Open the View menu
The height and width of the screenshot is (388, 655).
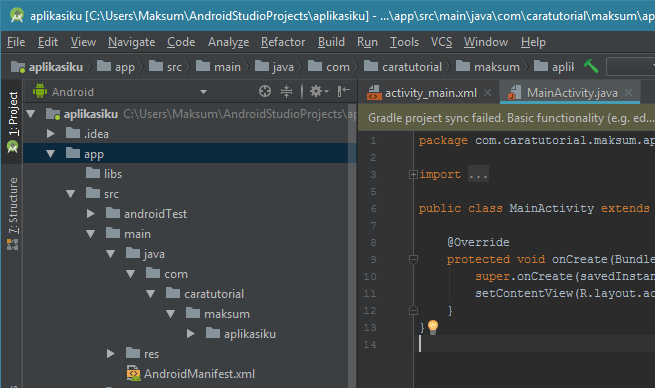click(x=83, y=42)
